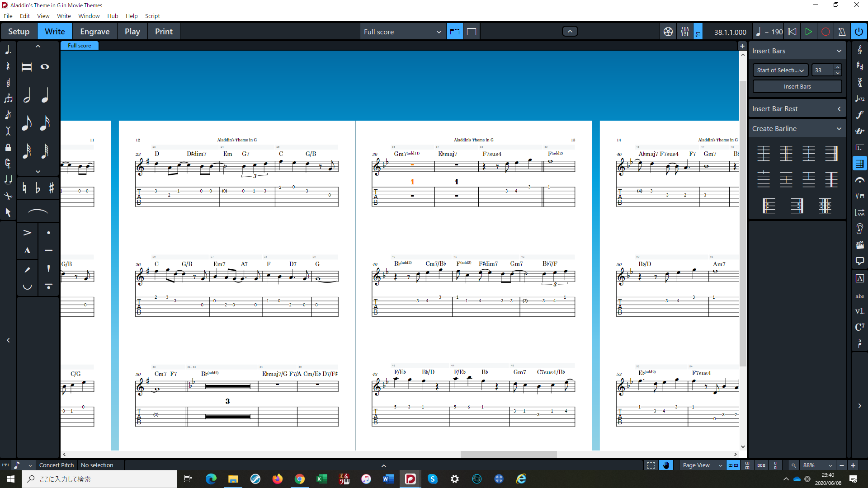This screenshot has width=868, height=488.
Task: Click the bar count input field
Action: coord(822,70)
